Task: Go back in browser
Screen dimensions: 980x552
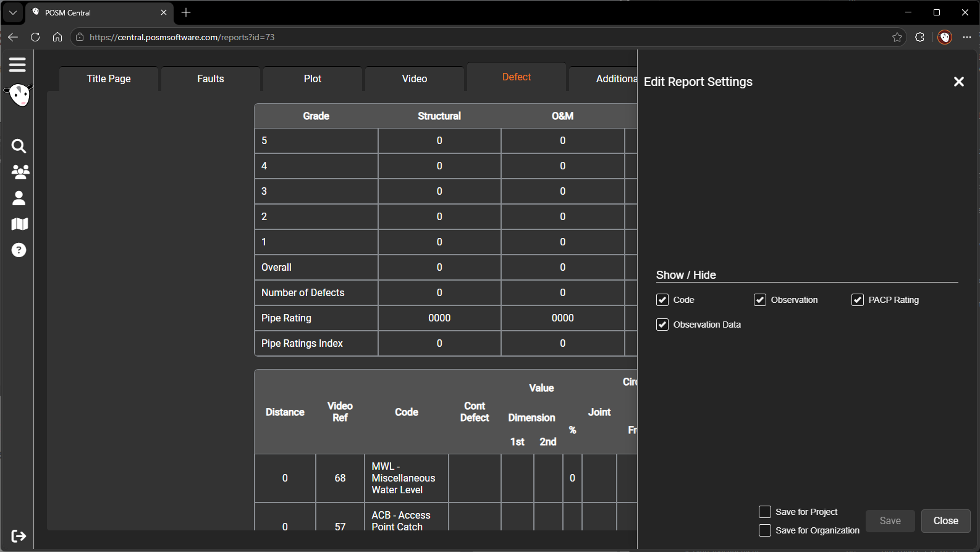Action: click(13, 37)
